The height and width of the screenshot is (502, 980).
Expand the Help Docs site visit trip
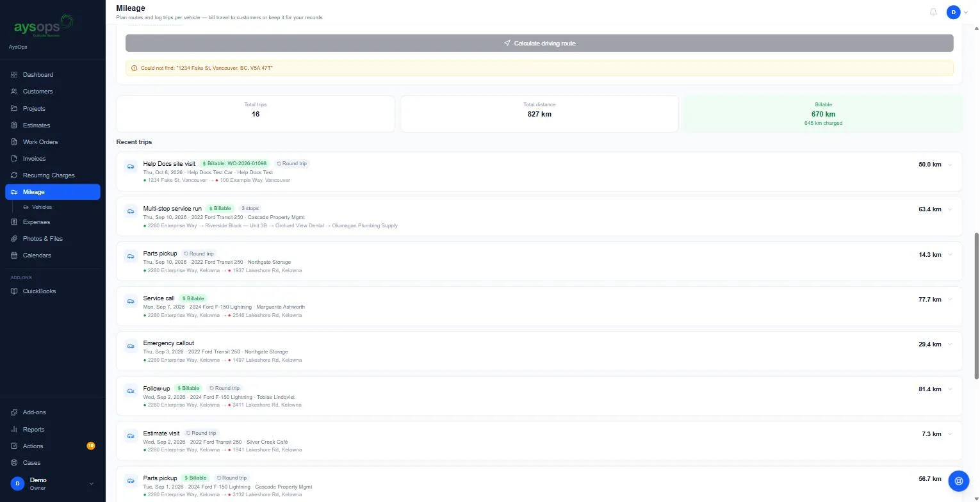pyautogui.click(x=950, y=165)
